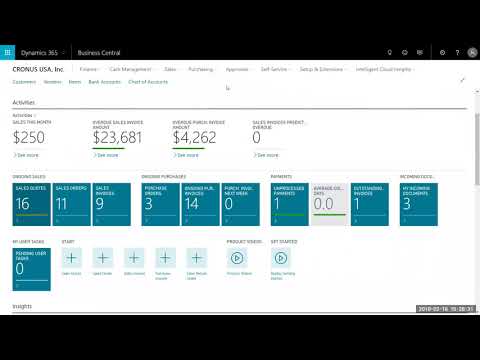480x360 pixels.
Task: Click the question mark help icon
Action: (x=457, y=52)
